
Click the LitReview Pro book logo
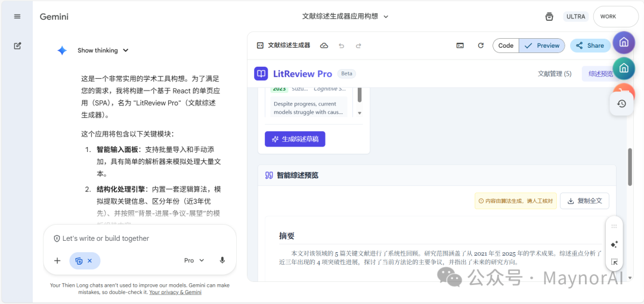point(261,74)
